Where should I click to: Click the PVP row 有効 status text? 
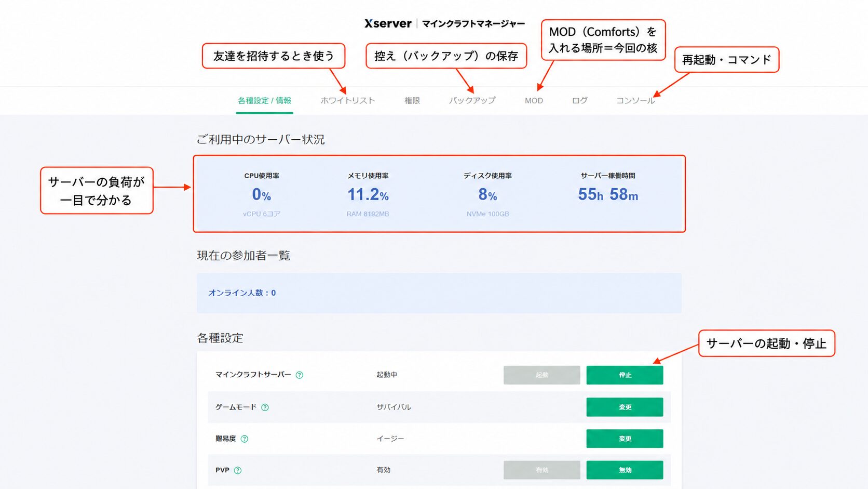[x=383, y=470]
